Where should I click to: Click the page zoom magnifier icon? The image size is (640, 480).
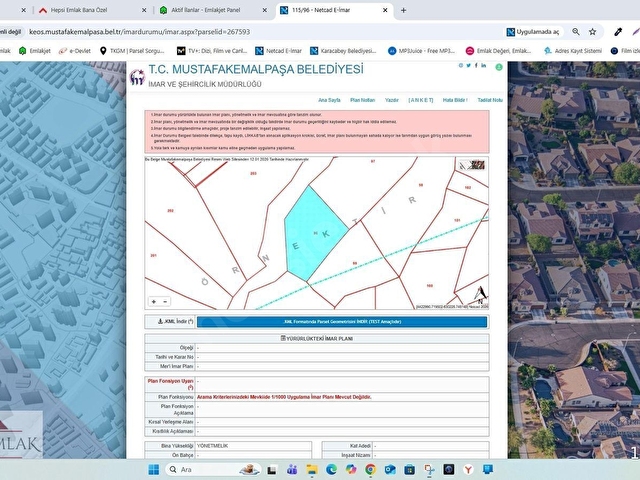(x=576, y=32)
